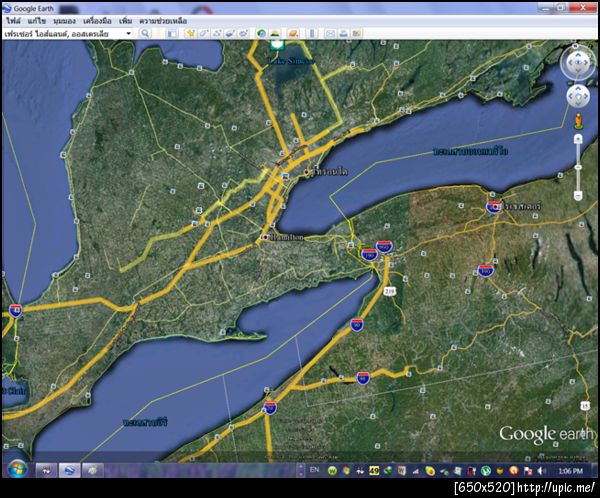Click the Rochester city marker
The image size is (600, 498).
(x=496, y=207)
